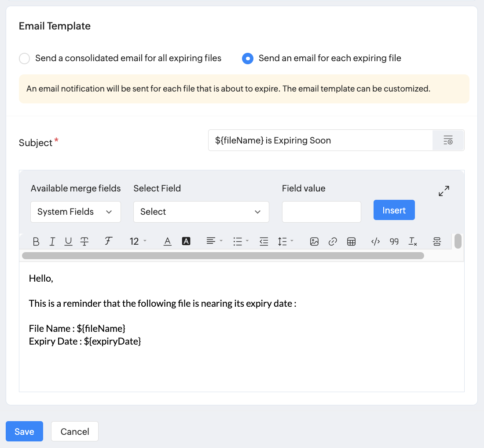Viewport: 484px width, 448px height.
Task: Expand the Select Field dropdown
Action: click(201, 212)
